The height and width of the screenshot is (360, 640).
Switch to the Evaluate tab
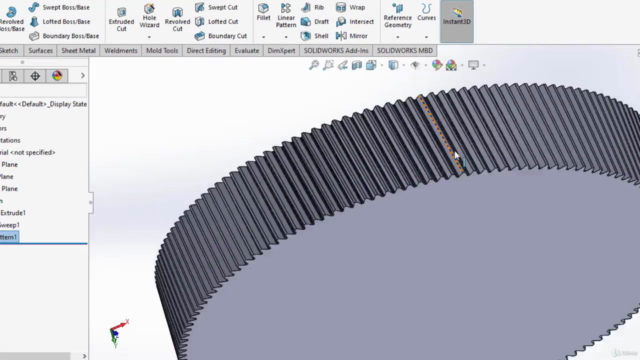pos(247,51)
